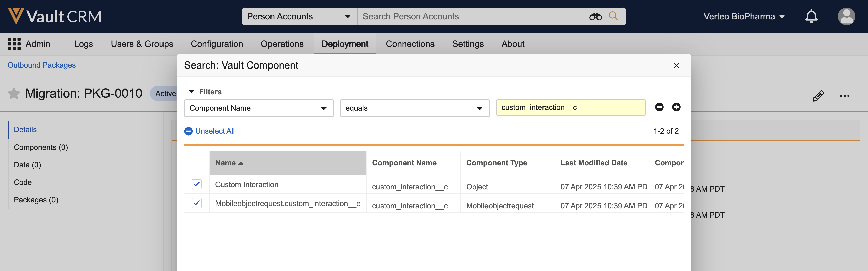Screen dimensions: 868x271
Task: Favorite the Migration PKG-0010 star
Action: (x=14, y=93)
